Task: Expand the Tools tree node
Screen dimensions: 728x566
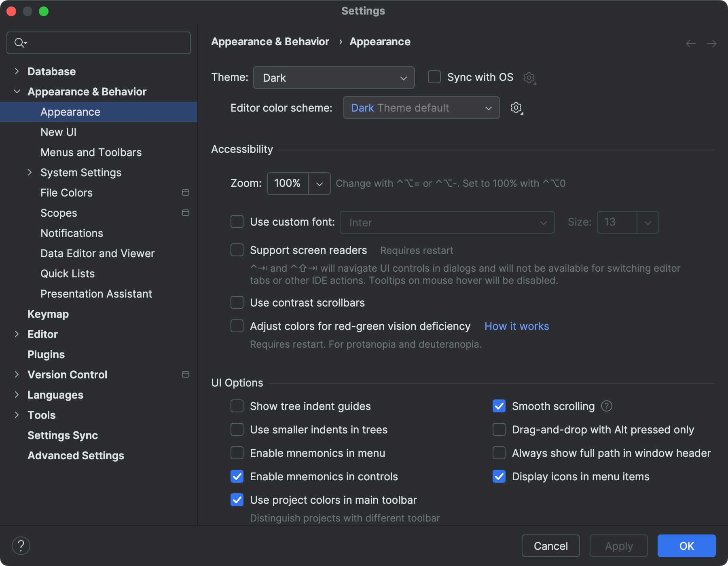Action: (17, 415)
